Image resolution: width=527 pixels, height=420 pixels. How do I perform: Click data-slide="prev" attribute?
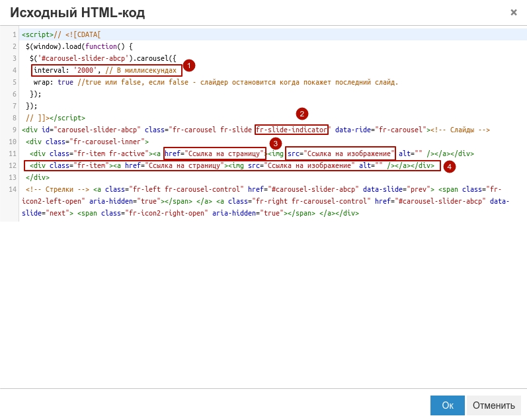[396, 189]
